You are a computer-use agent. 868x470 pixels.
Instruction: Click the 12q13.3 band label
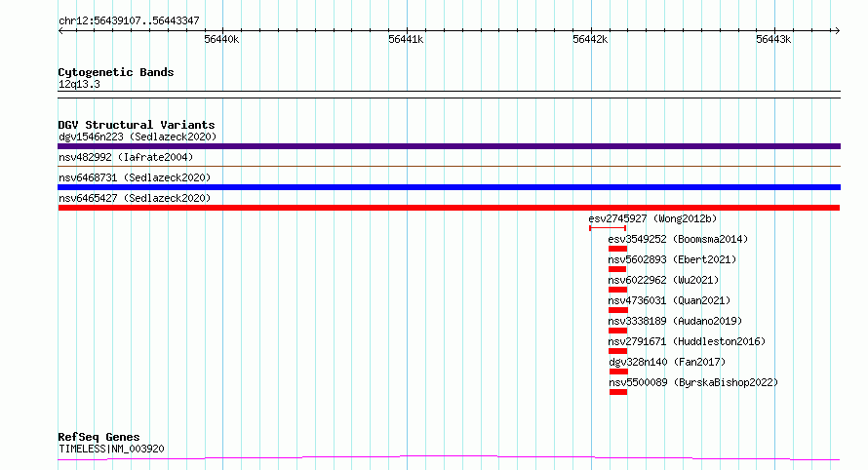79,84
